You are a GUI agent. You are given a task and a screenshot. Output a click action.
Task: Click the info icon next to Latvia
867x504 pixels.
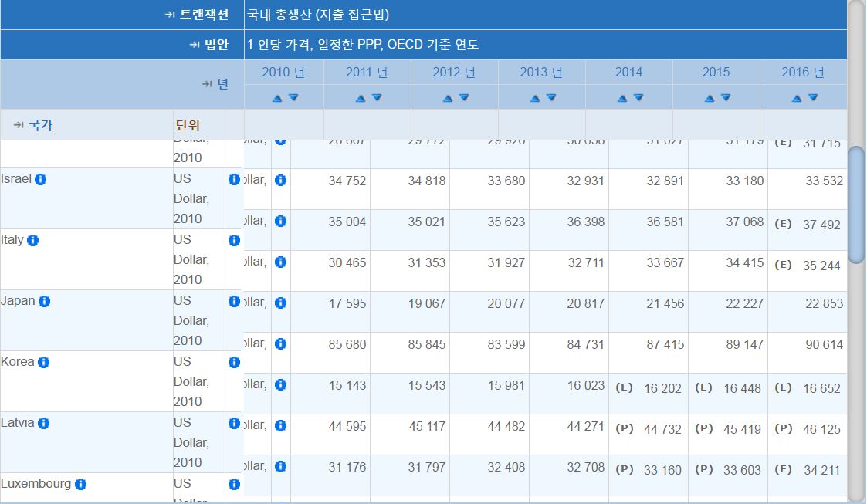[x=44, y=423]
